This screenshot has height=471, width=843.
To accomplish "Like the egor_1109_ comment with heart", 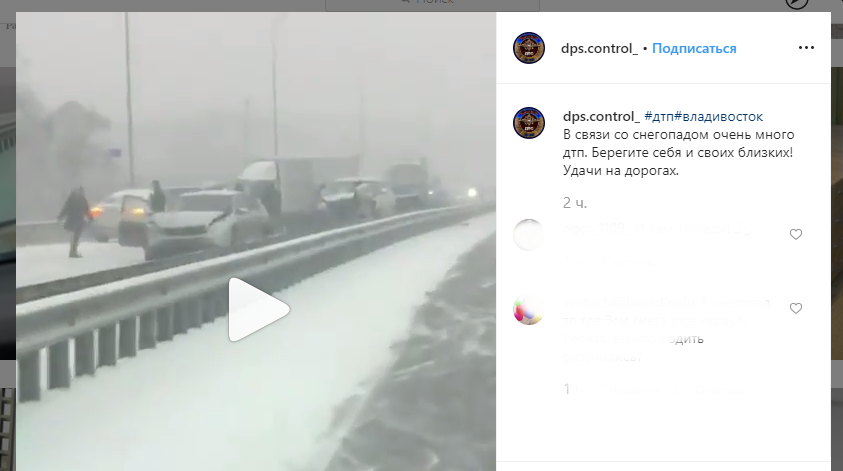I will pos(796,234).
